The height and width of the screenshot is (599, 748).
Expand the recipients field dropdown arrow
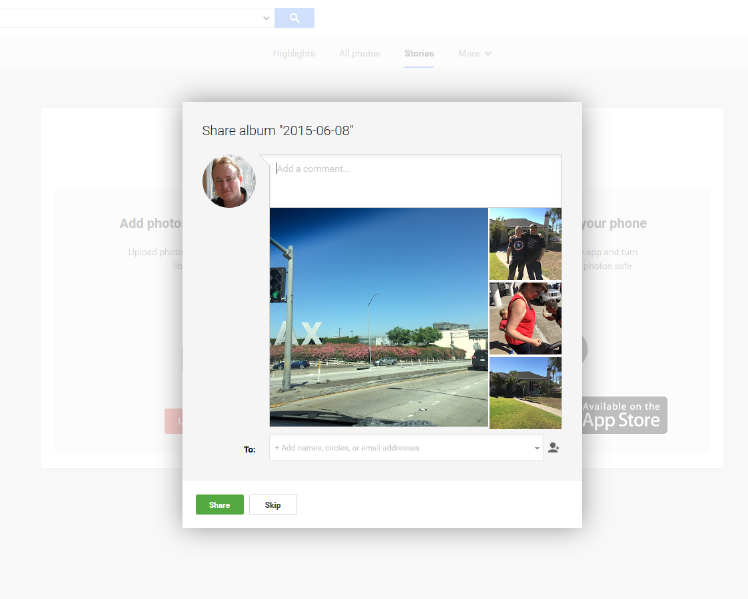tap(537, 448)
